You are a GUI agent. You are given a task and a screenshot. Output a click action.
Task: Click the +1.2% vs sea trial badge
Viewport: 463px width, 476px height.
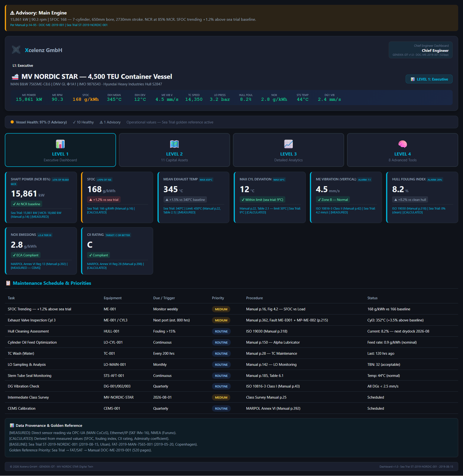pyautogui.click(x=104, y=200)
